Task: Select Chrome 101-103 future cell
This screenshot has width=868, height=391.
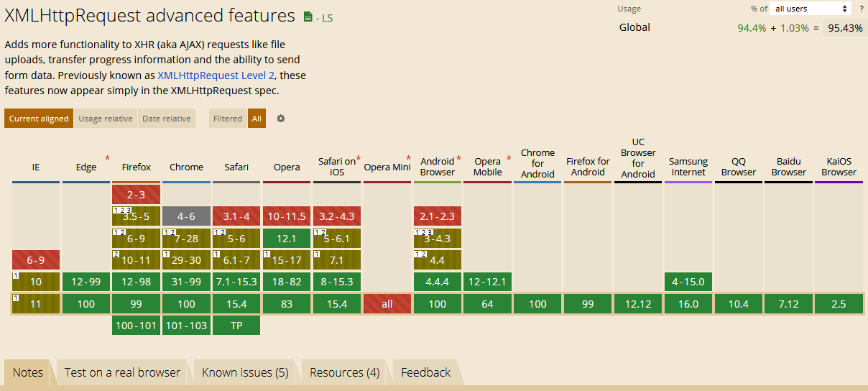Action: click(x=186, y=326)
